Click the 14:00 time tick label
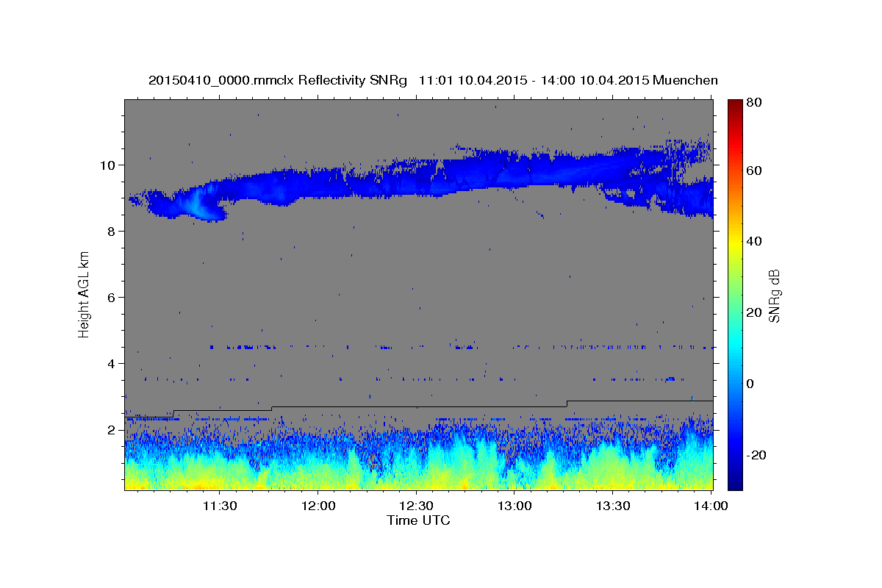 710,506
